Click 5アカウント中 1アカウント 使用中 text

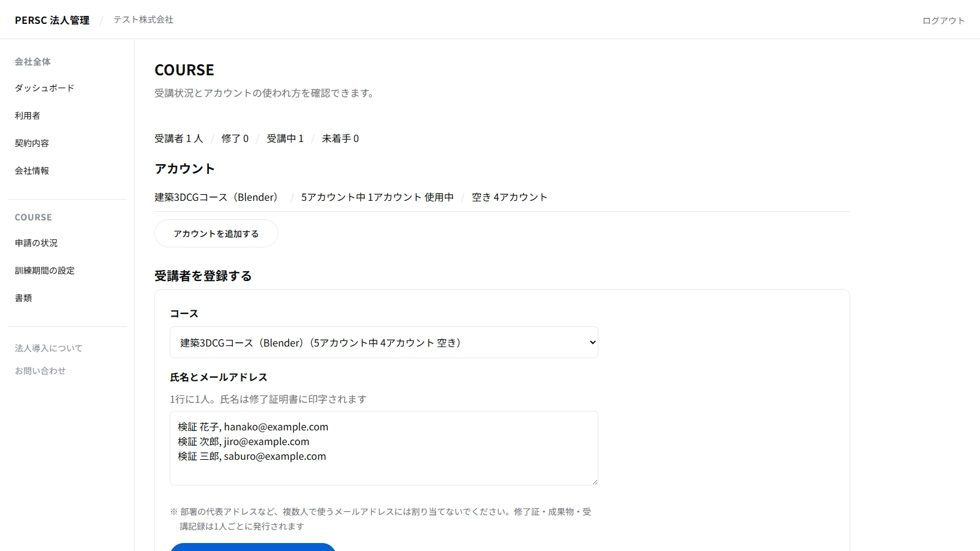click(377, 197)
